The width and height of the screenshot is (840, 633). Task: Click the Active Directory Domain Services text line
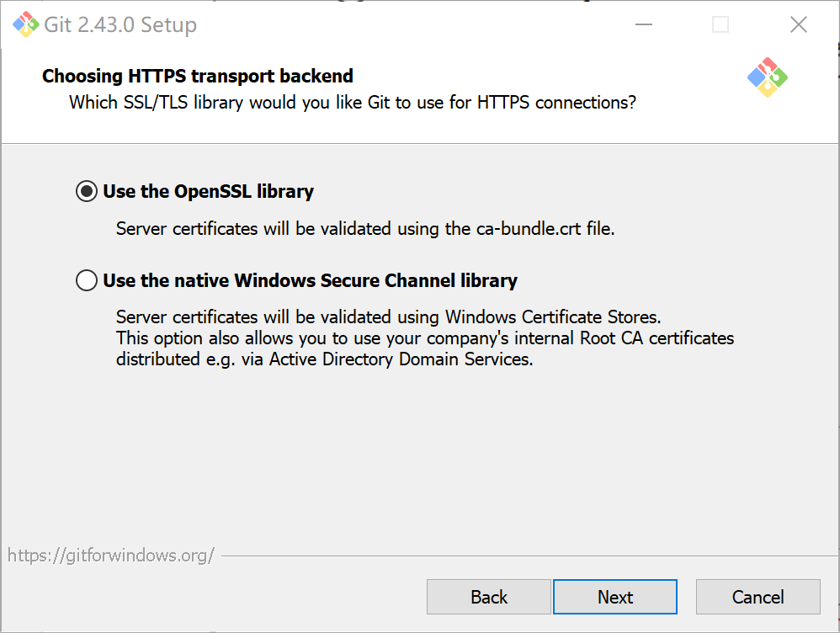pos(325,359)
